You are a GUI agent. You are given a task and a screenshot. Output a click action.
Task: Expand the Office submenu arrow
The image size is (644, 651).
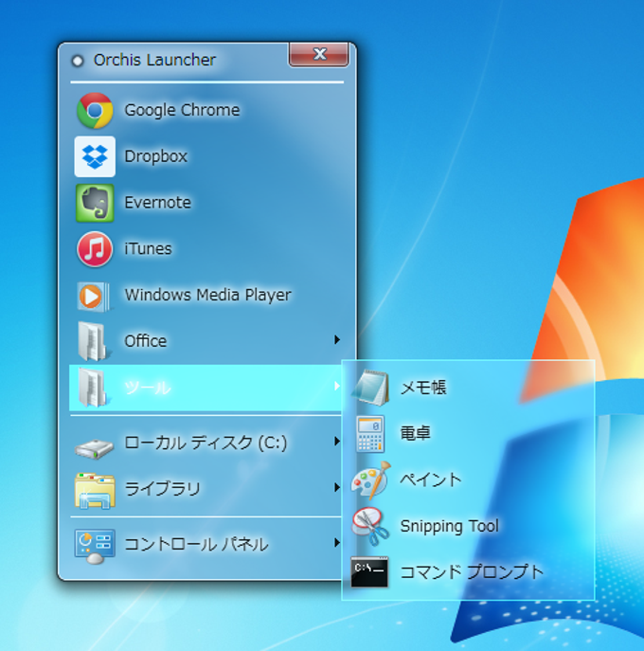(x=337, y=340)
